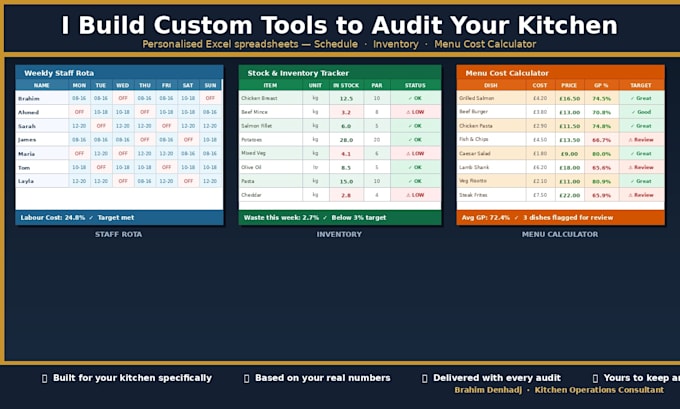Click the icon beside 'Yours to keep' text
The height and width of the screenshot is (409, 680).
tap(595, 379)
